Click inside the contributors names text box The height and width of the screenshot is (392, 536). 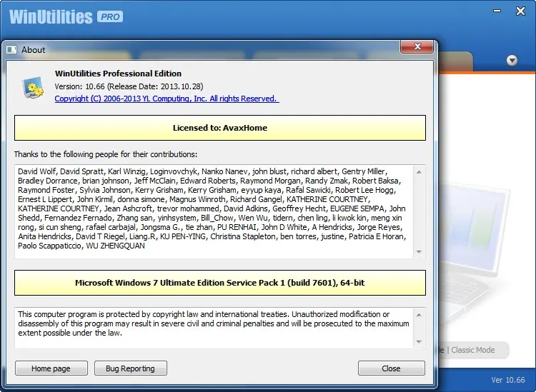214,211
